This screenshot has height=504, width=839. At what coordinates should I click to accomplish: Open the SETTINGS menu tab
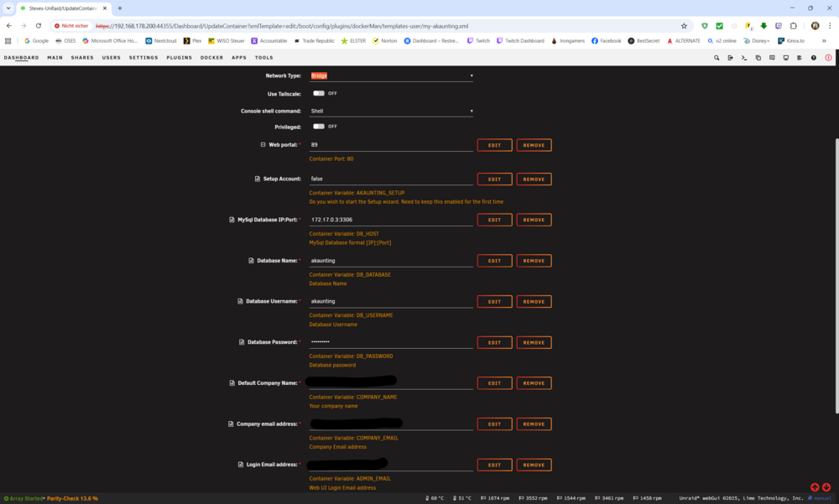click(143, 58)
